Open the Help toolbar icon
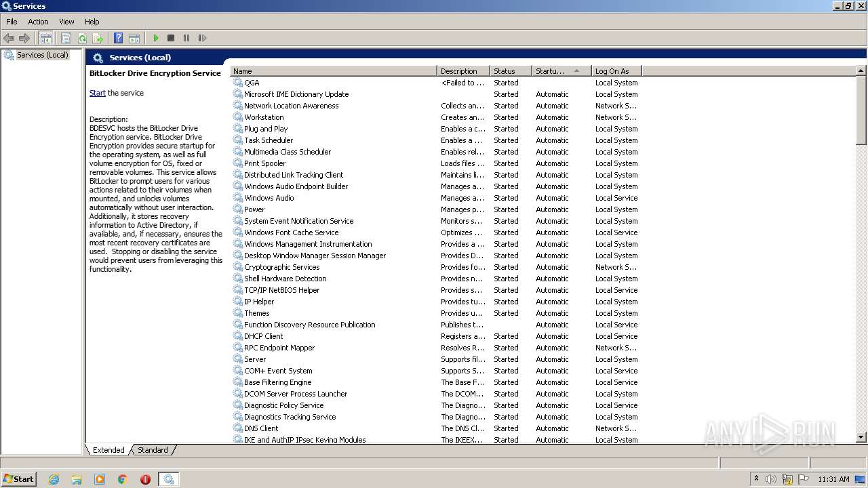This screenshot has width=868, height=488. (119, 39)
